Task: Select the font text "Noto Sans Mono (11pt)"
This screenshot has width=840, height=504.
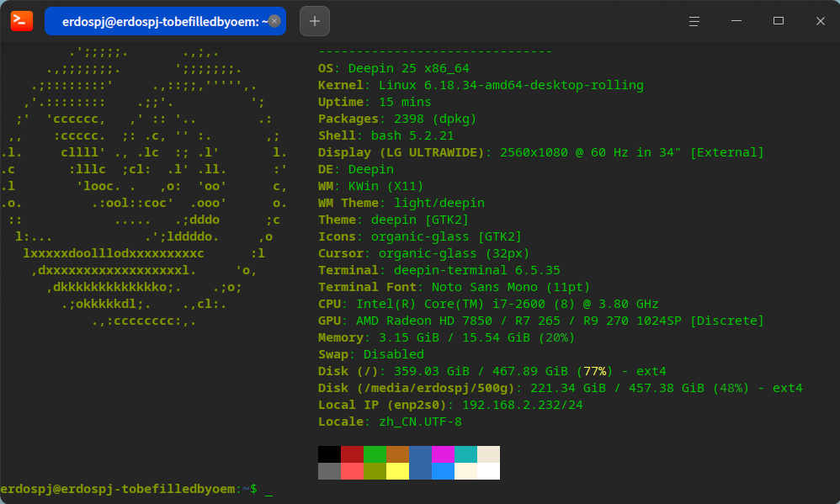Action: (x=511, y=287)
